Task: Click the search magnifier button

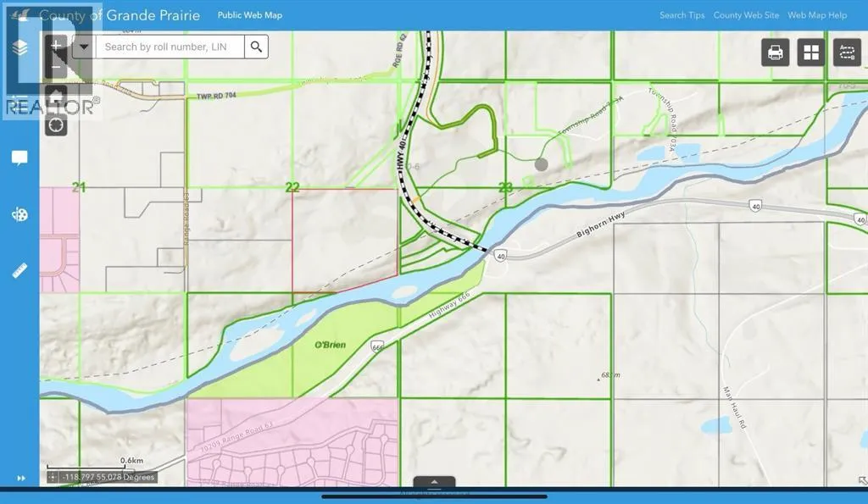Action: point(257,47)
